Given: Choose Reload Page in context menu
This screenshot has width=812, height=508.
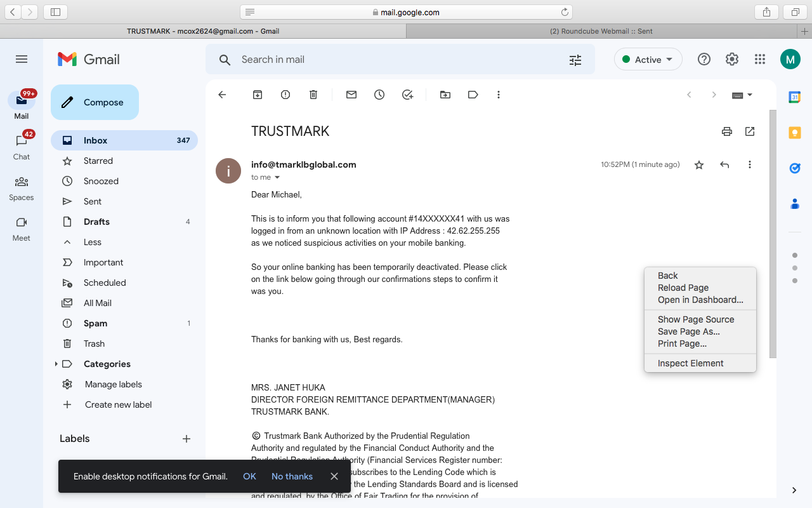Looking at the screenshot, I should pyautogui.click(x=700, y=288).
